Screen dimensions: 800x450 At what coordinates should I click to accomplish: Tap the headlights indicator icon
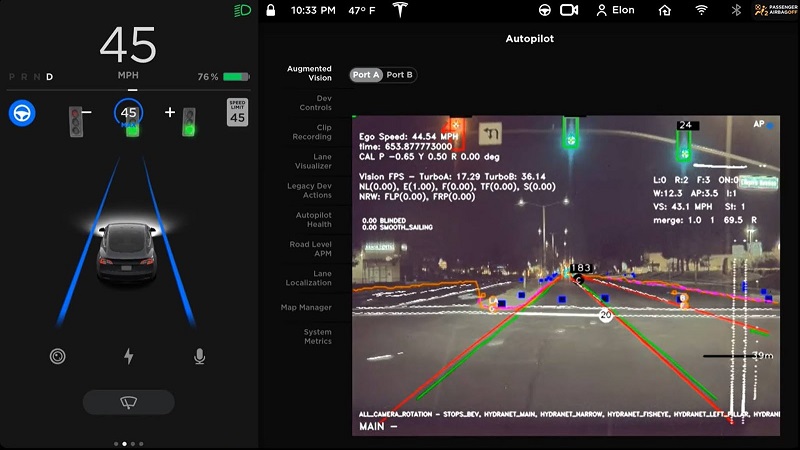click(x=241, y=11)
